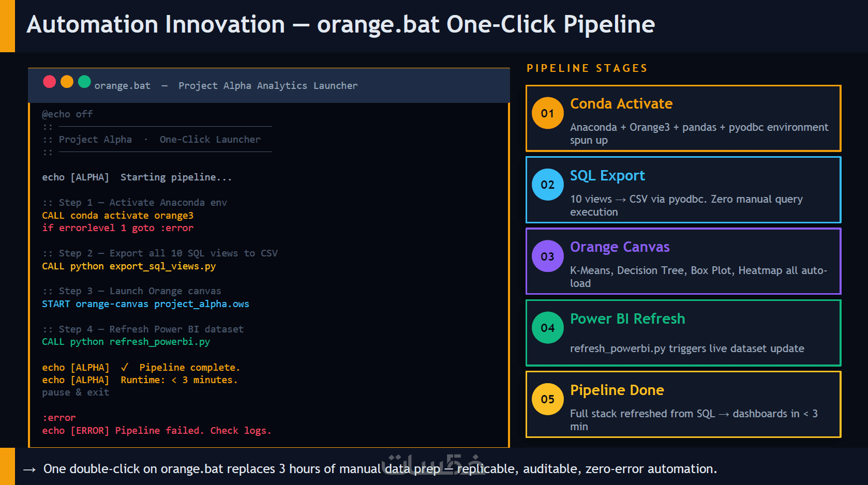Click the "@echo off" code line
The image size is (868, 485).
point(67,114)
